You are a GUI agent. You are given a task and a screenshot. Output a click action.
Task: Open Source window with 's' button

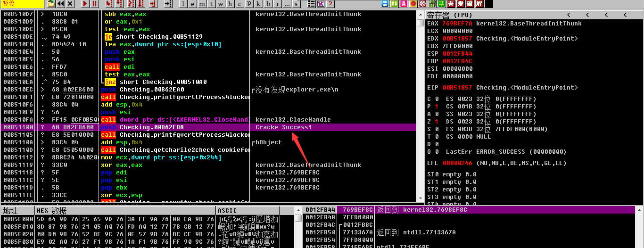(x=296, y=4)
